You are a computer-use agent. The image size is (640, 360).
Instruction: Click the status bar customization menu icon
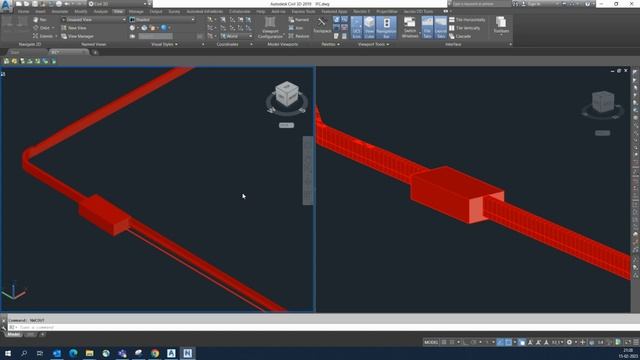point(636,342)
